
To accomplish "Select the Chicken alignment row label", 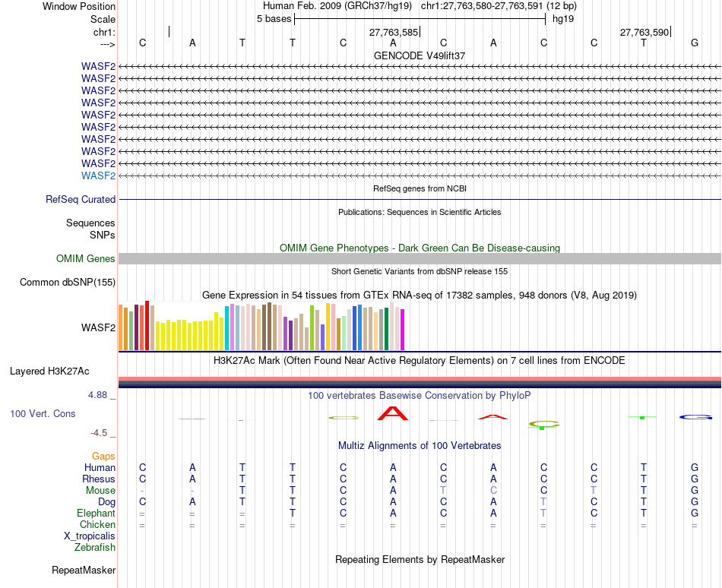I will click(x=97, y=524).
